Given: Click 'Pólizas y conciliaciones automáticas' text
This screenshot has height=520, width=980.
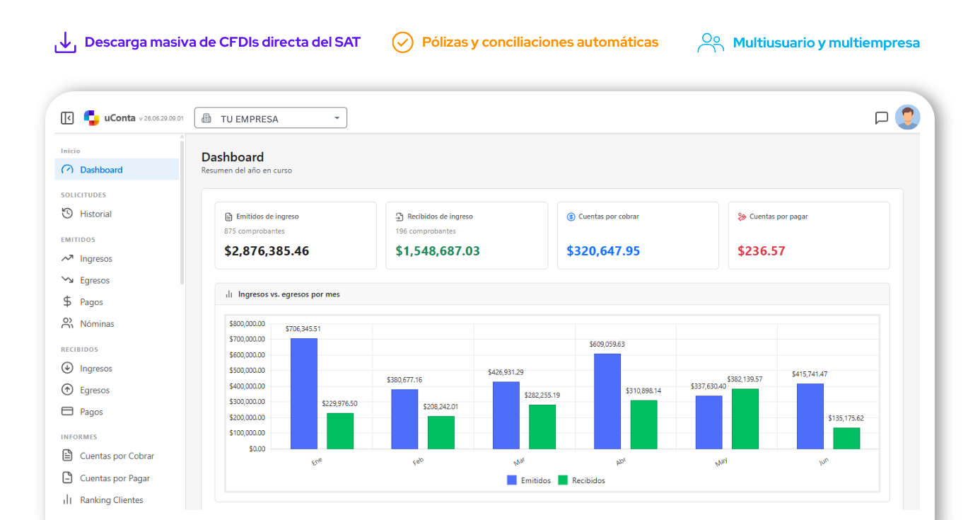Looking at the screenshot, I should 540,42.
